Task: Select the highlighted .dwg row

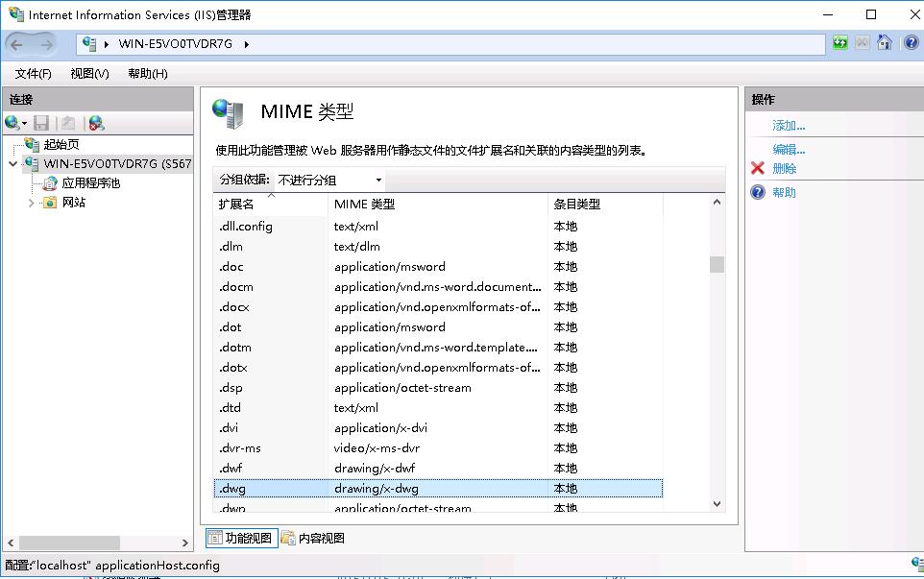Action: point(438,489)
